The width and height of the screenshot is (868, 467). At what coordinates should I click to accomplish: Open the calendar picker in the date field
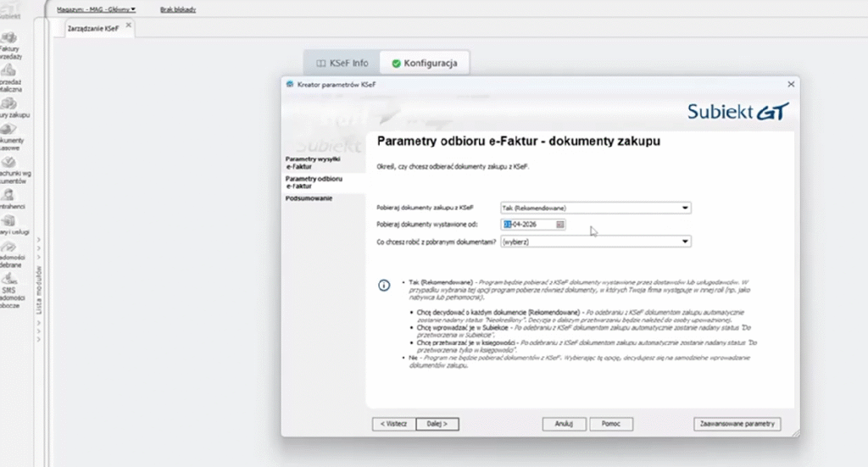560,225
